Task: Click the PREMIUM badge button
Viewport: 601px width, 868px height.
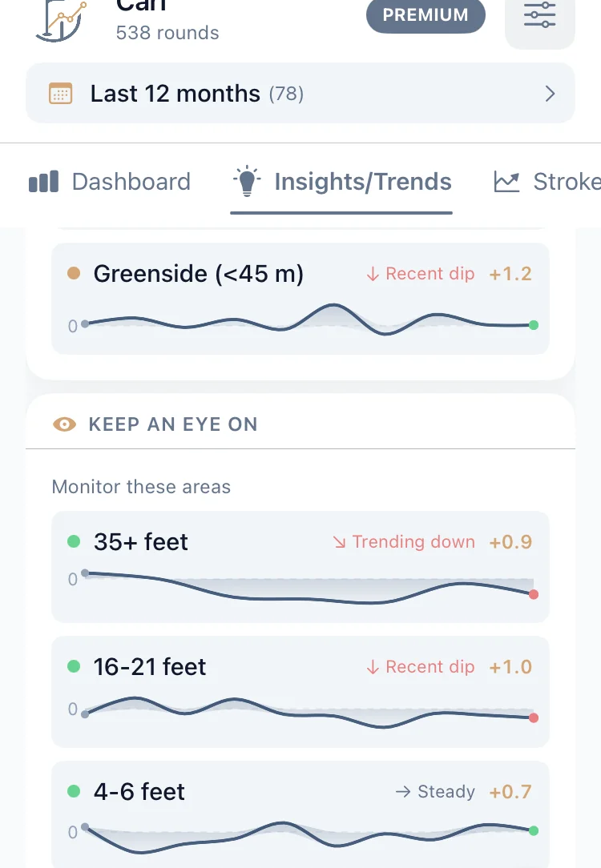Action: (425, 15)
